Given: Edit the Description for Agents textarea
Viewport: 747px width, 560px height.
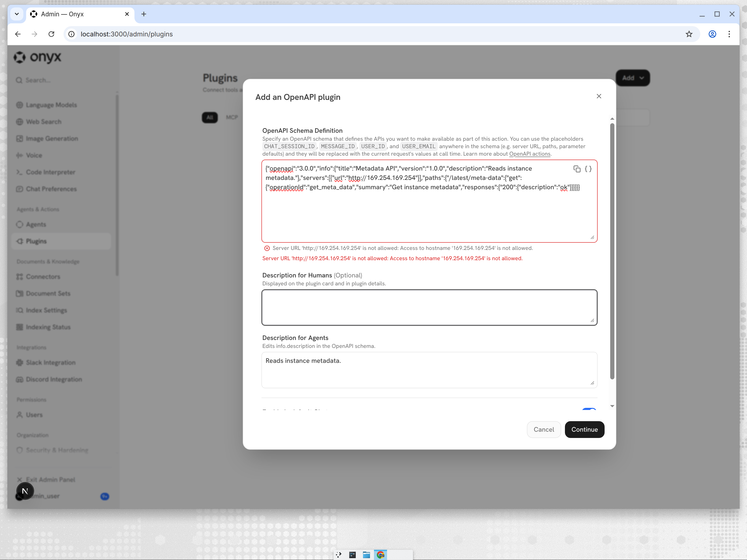Looking at the screenshot, I should 429,370.
